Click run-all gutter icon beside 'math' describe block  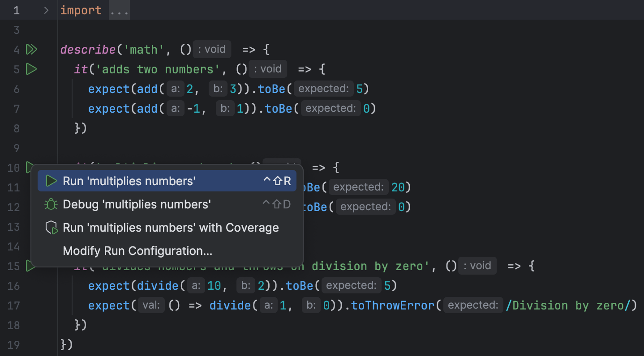click(31, 49)
